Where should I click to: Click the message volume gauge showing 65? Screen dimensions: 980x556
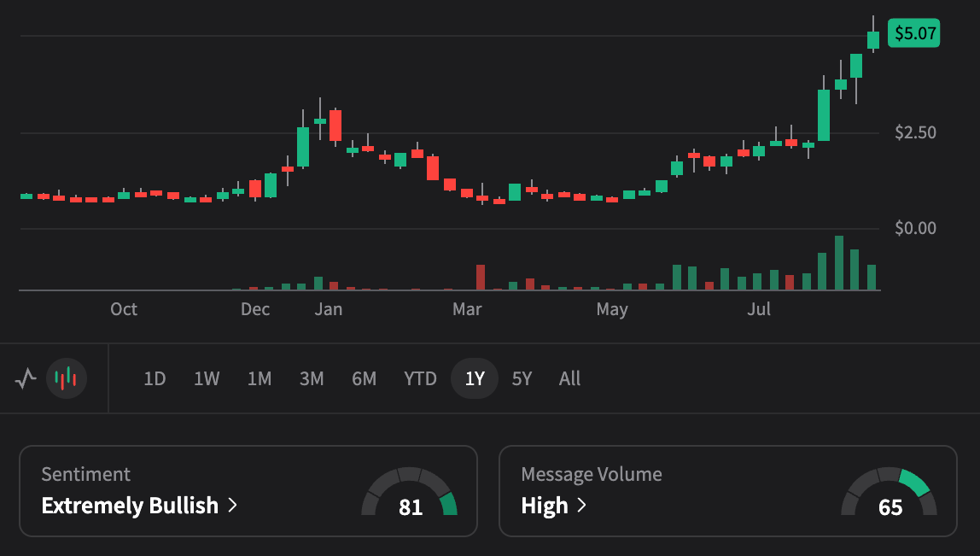(x=890, y=492)
